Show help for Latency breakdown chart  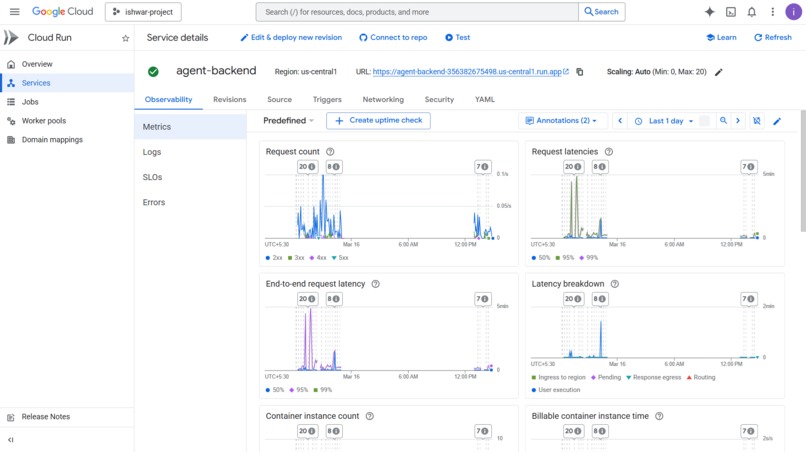pos(614,284)
